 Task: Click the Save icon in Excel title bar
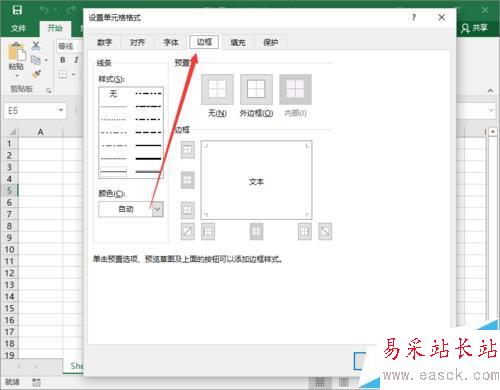click(17, 10)
